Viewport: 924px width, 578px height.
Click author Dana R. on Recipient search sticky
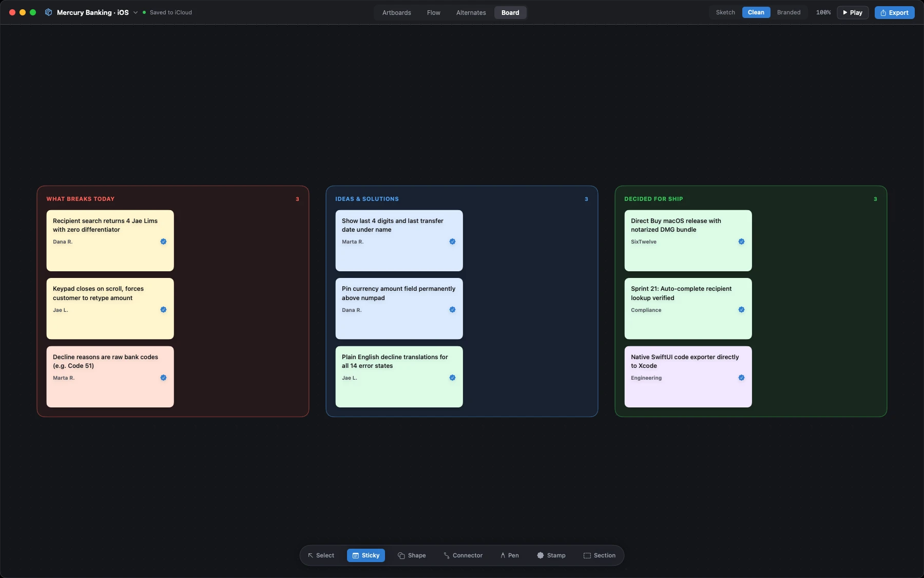tap(63, 242)
